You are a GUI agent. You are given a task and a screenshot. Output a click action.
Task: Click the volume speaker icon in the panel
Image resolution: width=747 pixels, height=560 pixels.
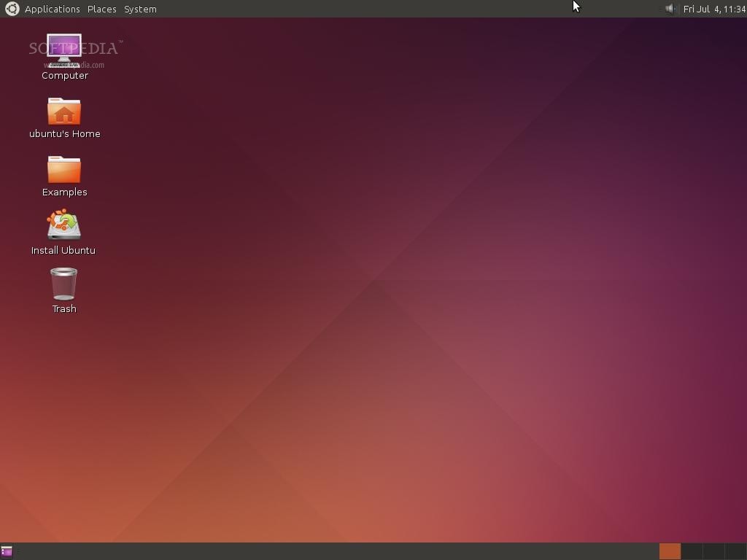(669, 9)
